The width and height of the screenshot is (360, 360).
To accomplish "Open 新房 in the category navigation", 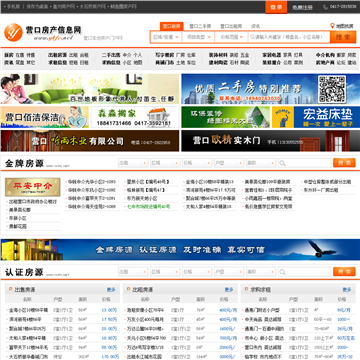I will (x=9, y=55).
